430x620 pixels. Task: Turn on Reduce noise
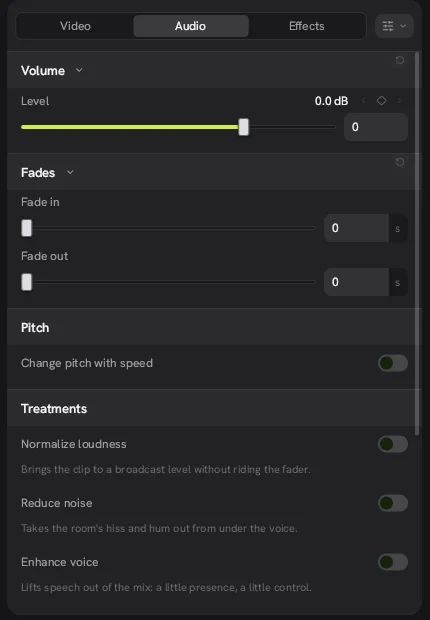click(x=393, y=503)
